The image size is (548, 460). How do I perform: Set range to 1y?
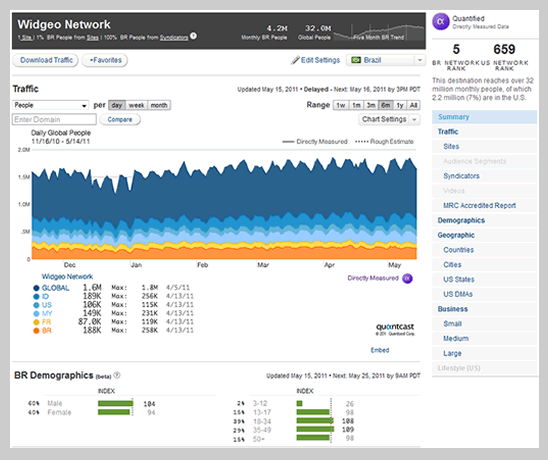point(400,105)
